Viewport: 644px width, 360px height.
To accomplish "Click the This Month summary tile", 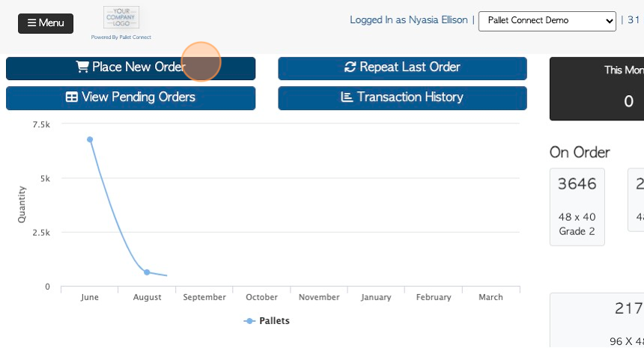I will click(x=597, y=88).
